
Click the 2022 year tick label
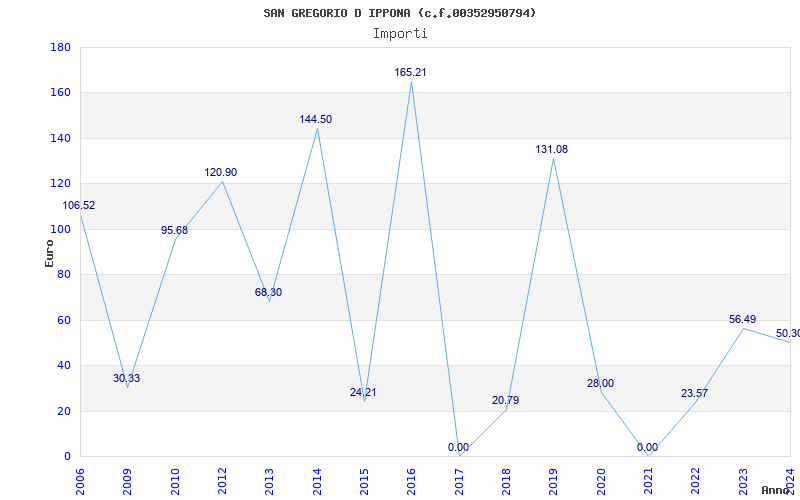[695, 481]
